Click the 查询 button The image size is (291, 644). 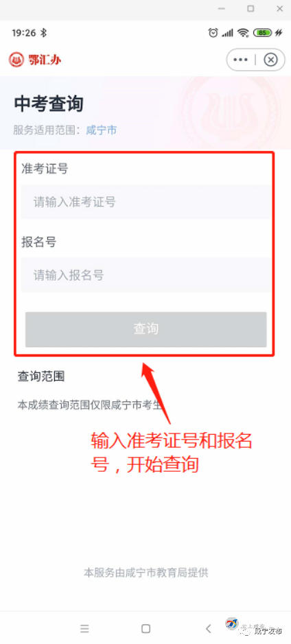coord(146,329)
